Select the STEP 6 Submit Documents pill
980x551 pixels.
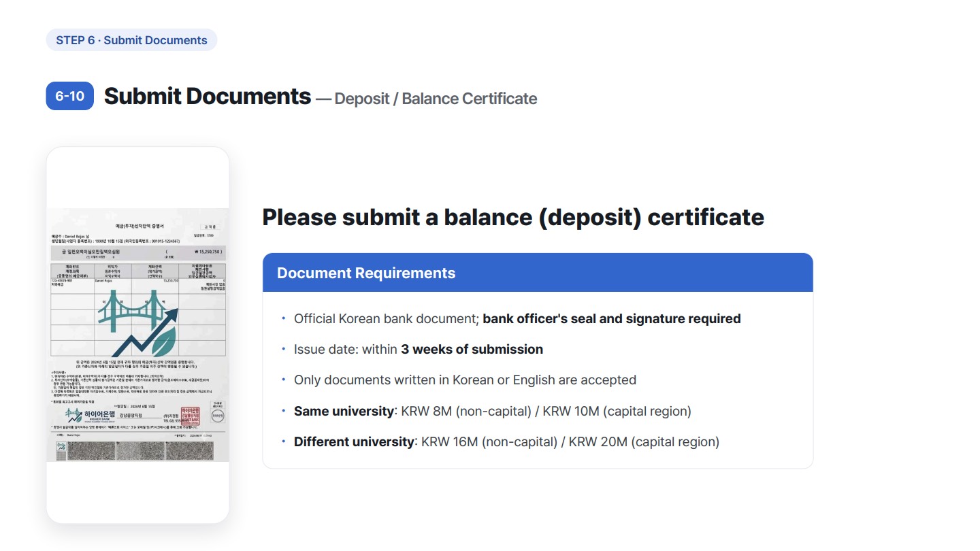131,40
